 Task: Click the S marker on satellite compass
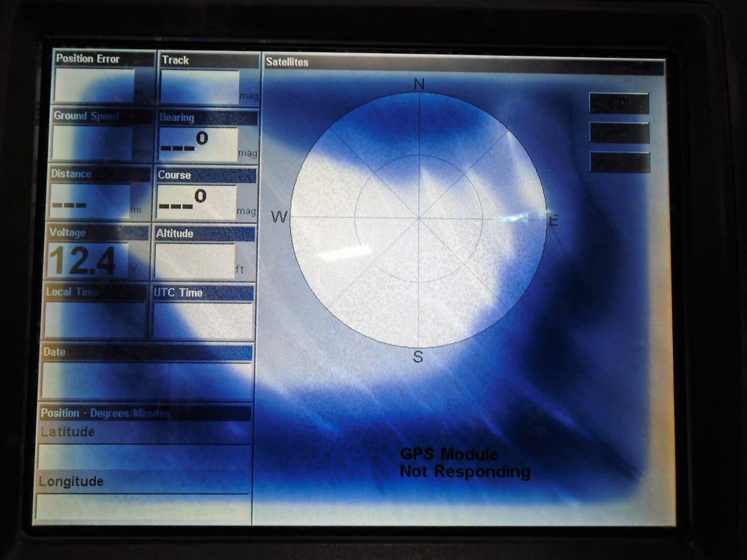point(418,357)
